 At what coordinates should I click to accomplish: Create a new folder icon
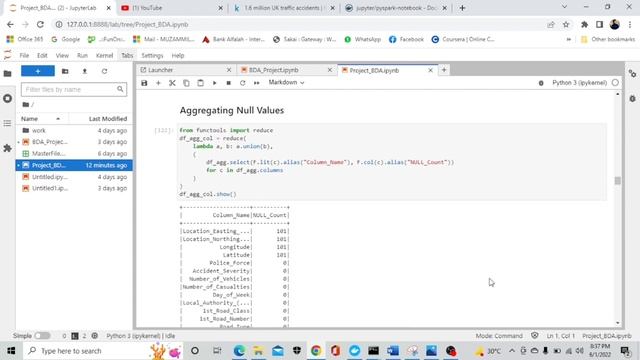(65, 71)
